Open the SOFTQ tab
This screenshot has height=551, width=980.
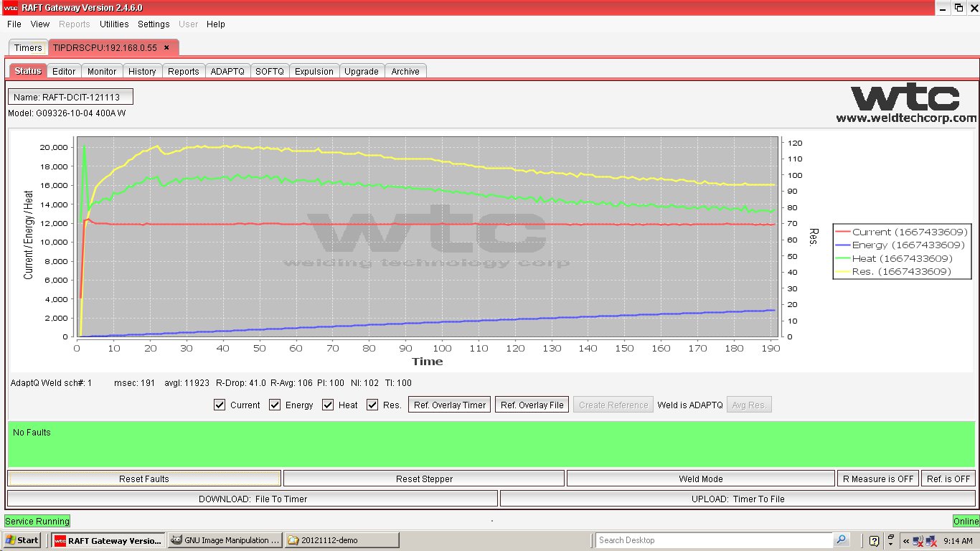pos(270,71)
